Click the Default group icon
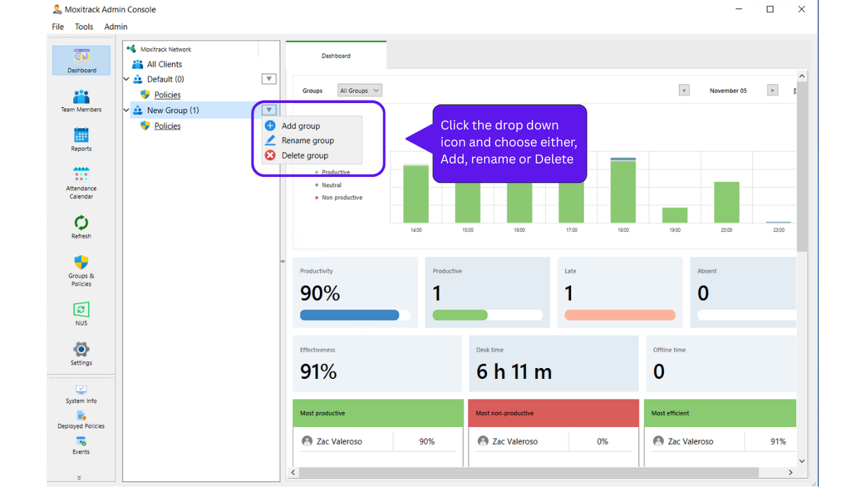The image size is (868, 488). [x=138, y=79]
